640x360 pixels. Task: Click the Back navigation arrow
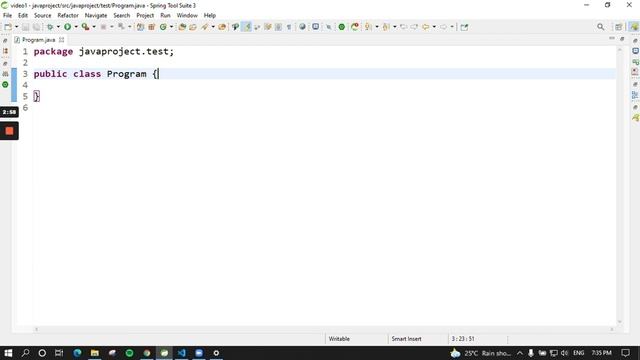[x=426, y=27]
